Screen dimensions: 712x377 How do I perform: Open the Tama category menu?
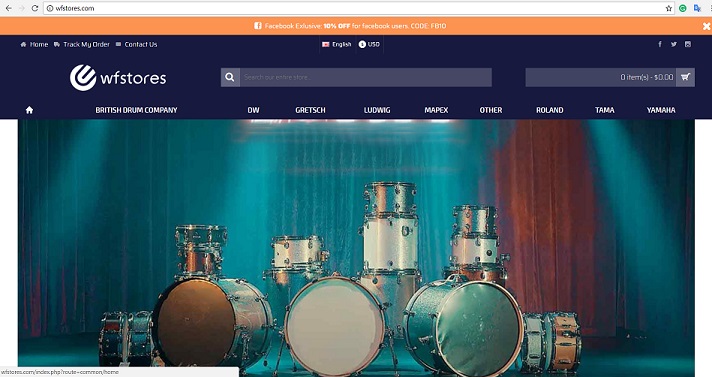coord(605,110)
